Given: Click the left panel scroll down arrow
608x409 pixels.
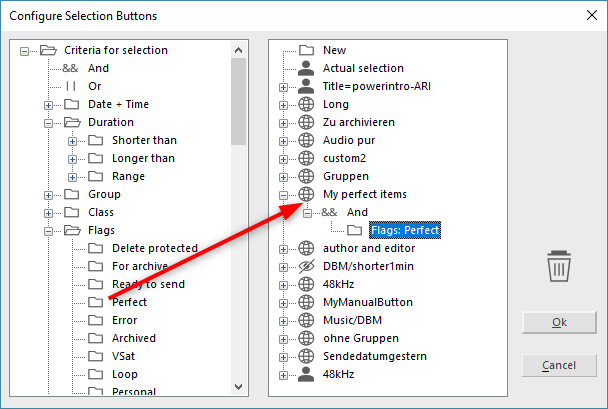Looking at the screenshot, I should [x=239, y=388].
